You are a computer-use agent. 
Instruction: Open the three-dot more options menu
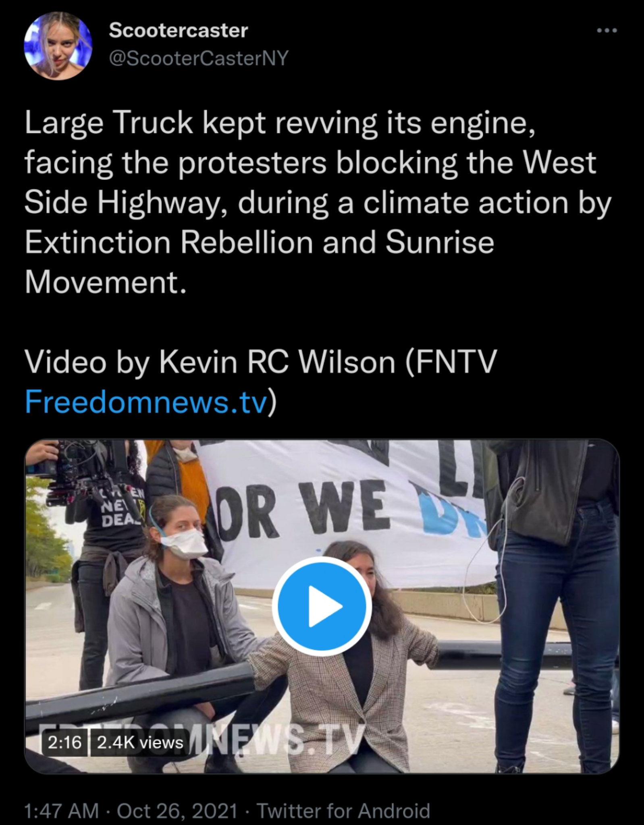click(607, 30)
